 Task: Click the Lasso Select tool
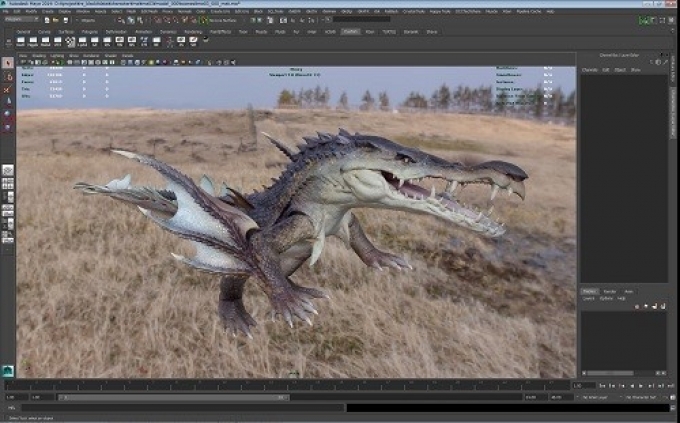click(x=7, y=76)
